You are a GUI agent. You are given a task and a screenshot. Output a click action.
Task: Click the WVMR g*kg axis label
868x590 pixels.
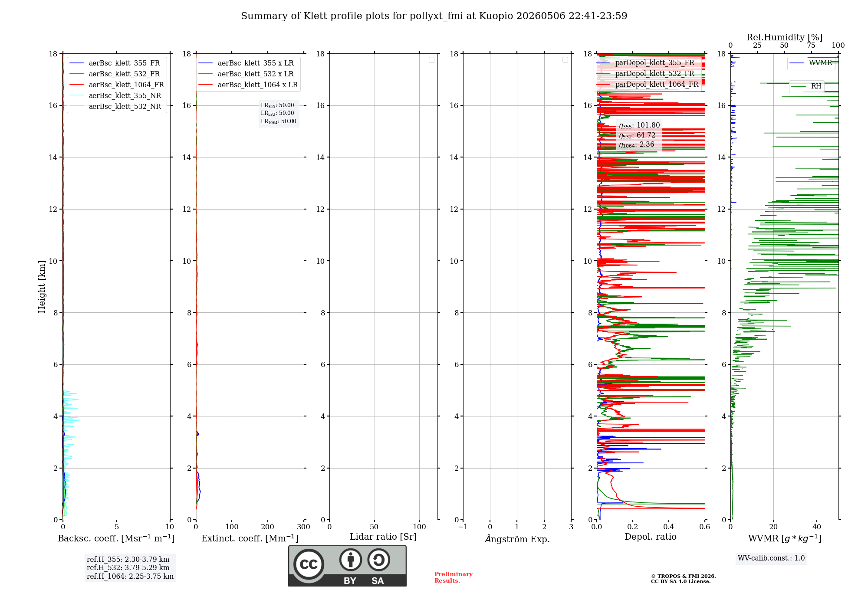click(785, 538)
